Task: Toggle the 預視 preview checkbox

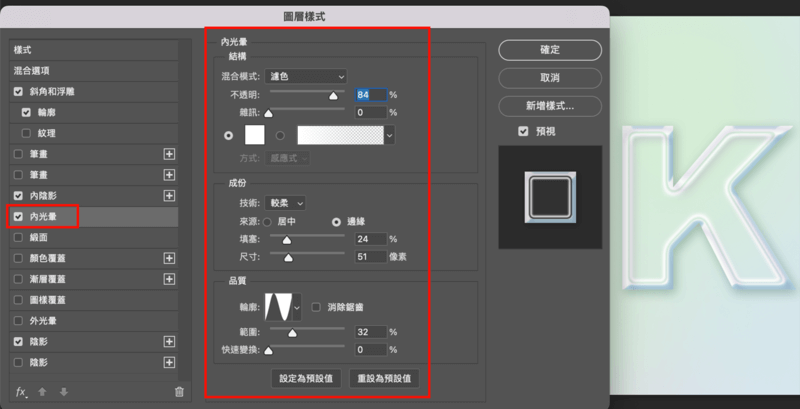Action: click(523, 131)
